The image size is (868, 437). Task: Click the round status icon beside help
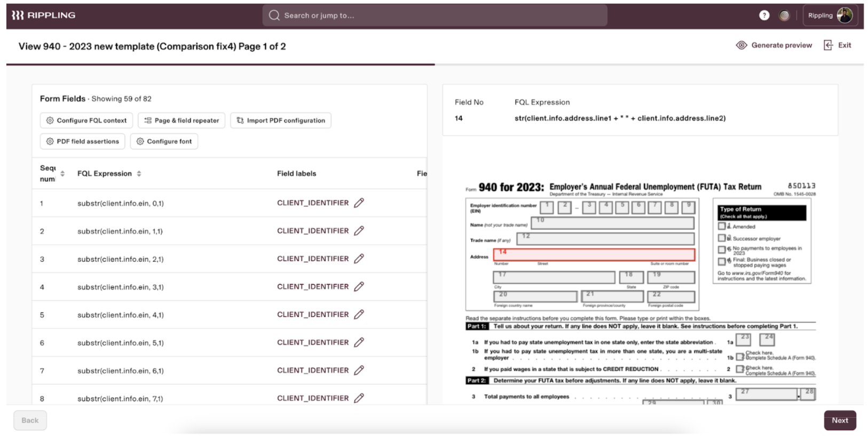[x=784, y=15]
